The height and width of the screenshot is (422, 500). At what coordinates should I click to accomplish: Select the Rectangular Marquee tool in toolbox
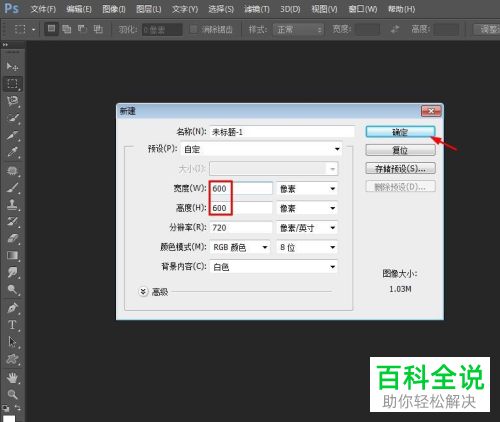[x=12, y=83]
